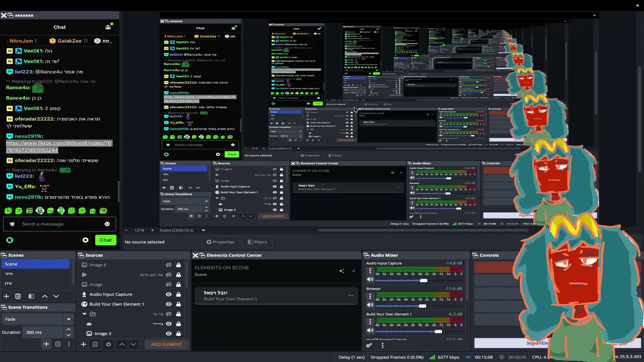This screenshot has height=362, width=644.
Task: Toggle visibility of the group folder source
Action: pyautogui.click(x=169, y=314)
